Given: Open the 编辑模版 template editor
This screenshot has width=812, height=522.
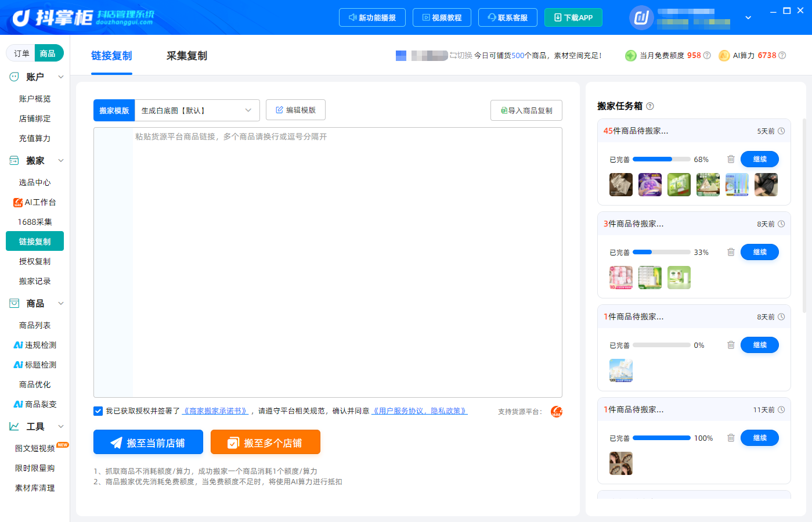Looking at the screenshot, I should click(295, 110).
